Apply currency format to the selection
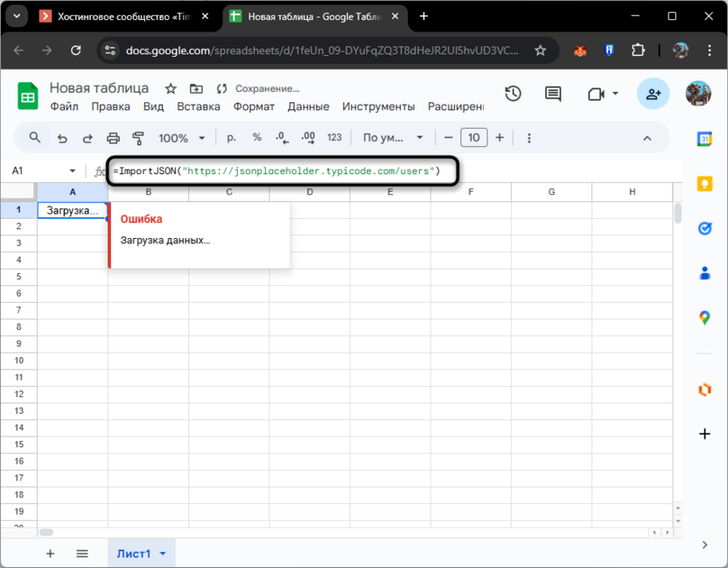 (x=231, y=137)
